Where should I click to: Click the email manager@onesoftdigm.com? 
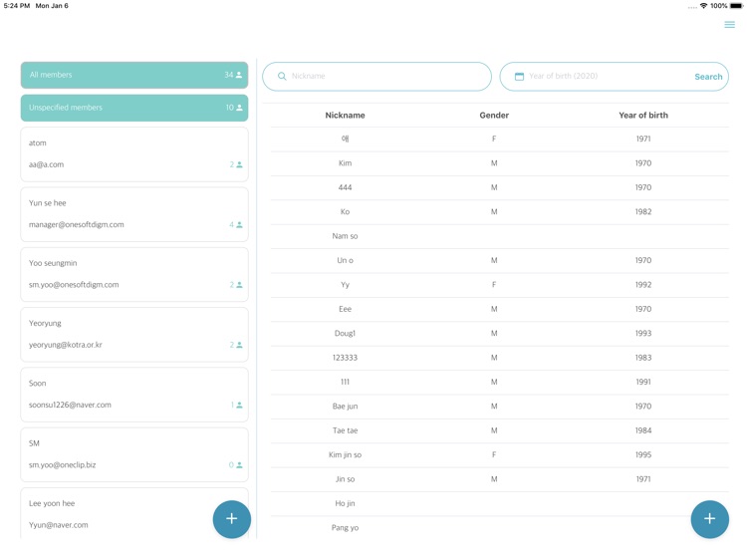[77, 225]
